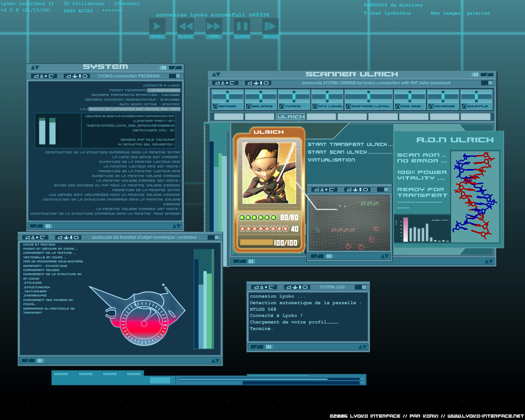525x420 pixels.
Task: Open Mes images, galeries link
Action: (460, 13)
